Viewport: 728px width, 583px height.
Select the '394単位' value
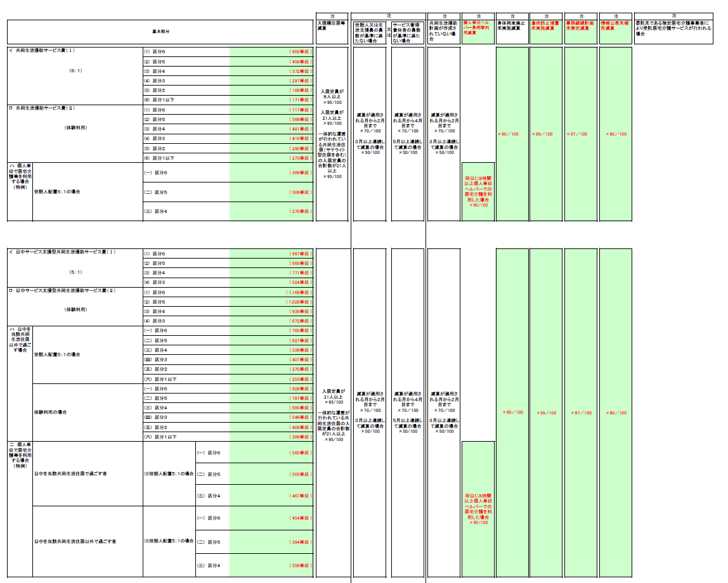(301, 542)
